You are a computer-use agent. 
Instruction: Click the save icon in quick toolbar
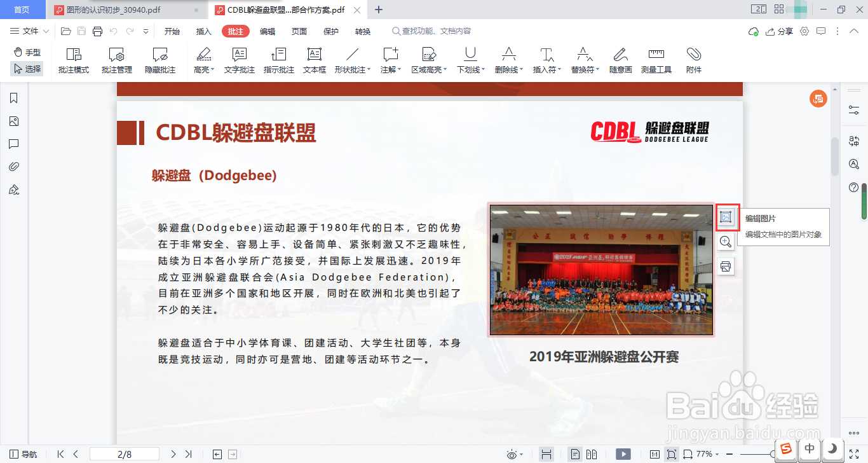coord(81,31)
